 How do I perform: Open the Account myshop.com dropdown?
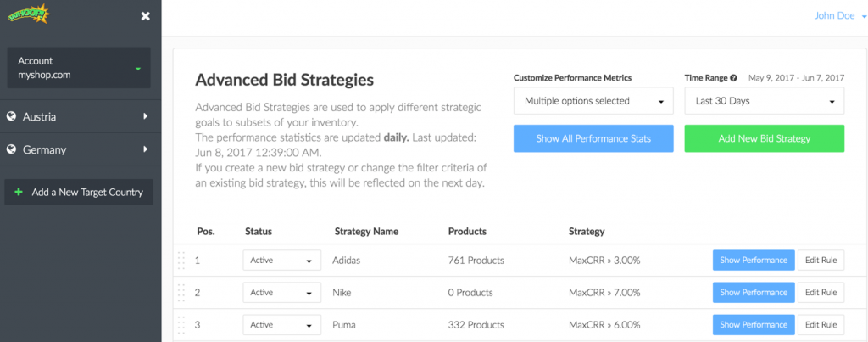[79, 68]
